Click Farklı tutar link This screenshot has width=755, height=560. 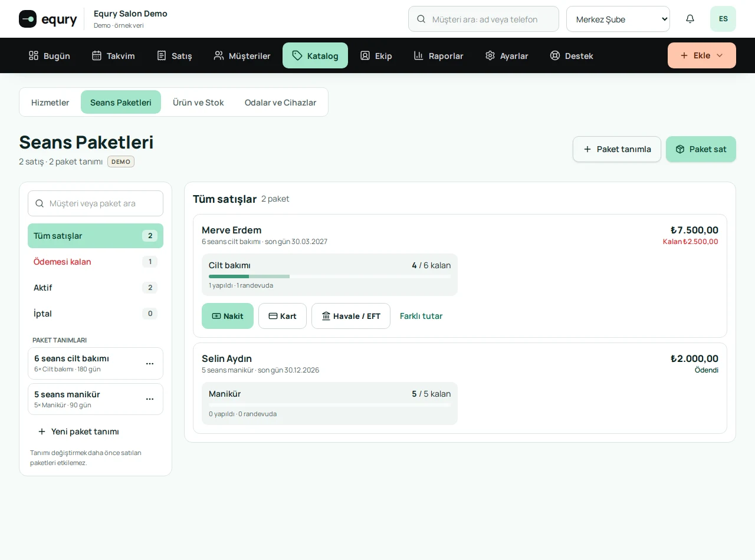pos(421,316)
